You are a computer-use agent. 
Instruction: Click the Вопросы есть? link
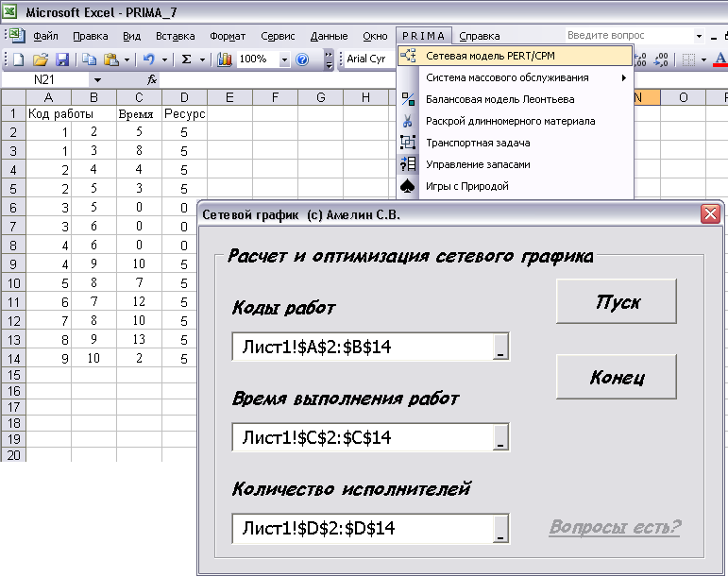click(x=615, y=527)
